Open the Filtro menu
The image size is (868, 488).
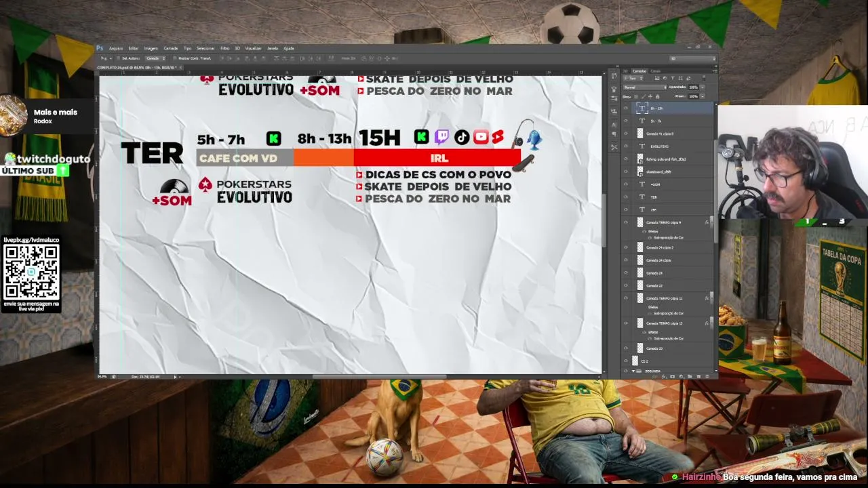point(224,48)
